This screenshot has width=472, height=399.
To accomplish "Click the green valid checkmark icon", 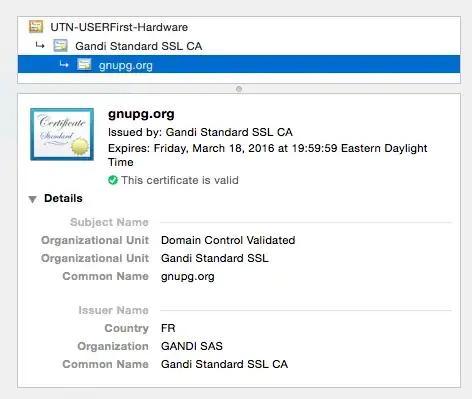I will 113,180.
